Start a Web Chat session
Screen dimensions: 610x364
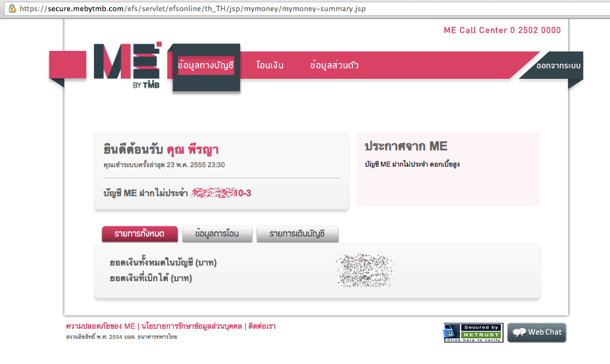coord(537,333)
